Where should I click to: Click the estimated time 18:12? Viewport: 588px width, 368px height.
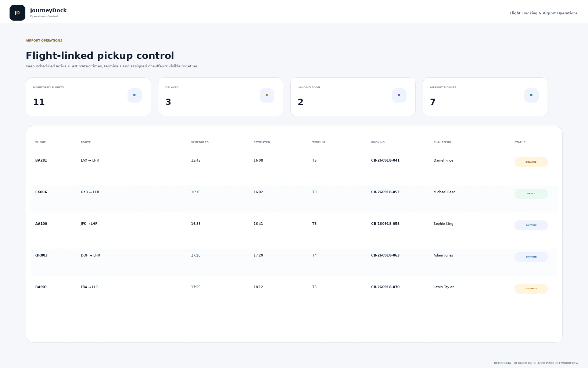pyautogui.click(x=258, y=287)
